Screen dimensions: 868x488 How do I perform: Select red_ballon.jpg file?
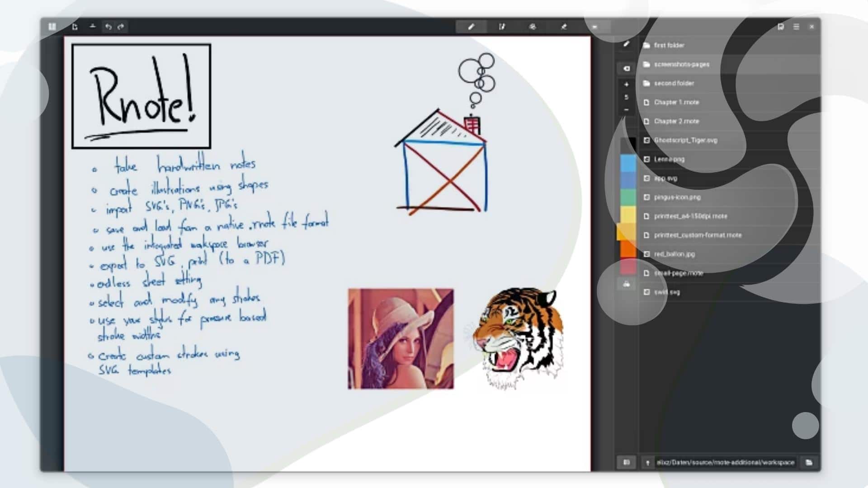coord(730,254)
